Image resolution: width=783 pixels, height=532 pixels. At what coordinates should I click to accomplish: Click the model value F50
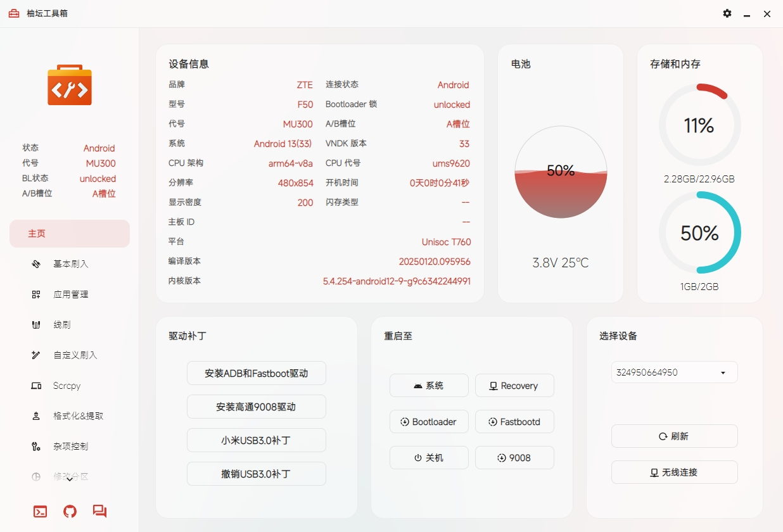[x=305, y=104]
